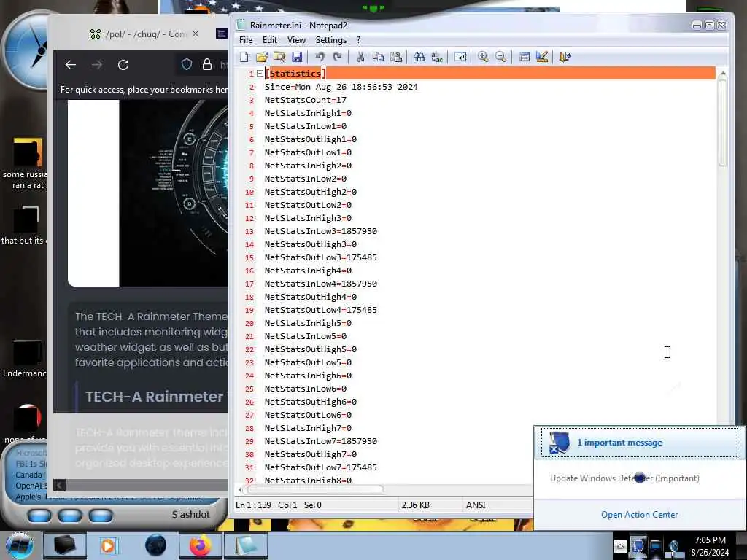Click the Ln 1 : 139 status entry
Image resolution: width=747 pixels, height=560 pixels.
(253, 505)
